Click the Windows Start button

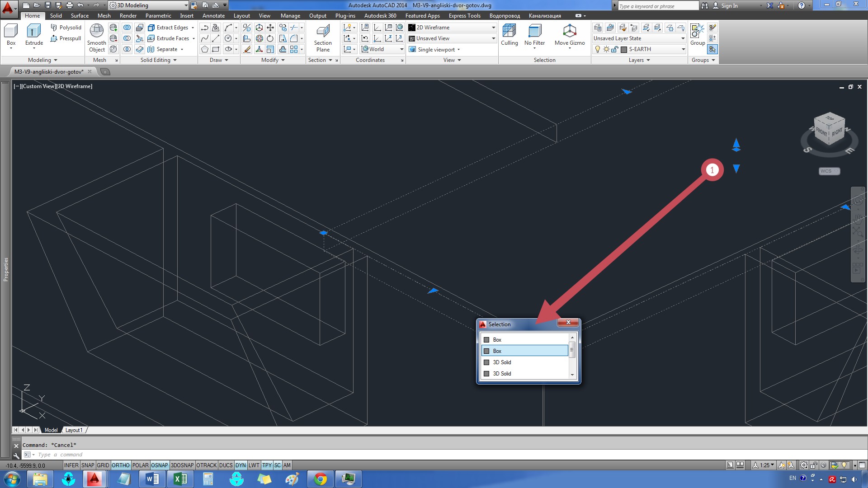(12, 479)
